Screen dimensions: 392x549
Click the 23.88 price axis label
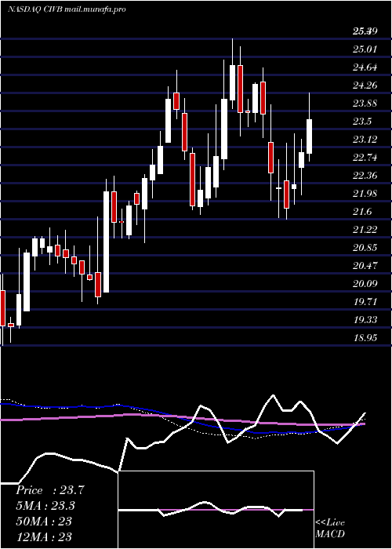(x=365, y=104)
